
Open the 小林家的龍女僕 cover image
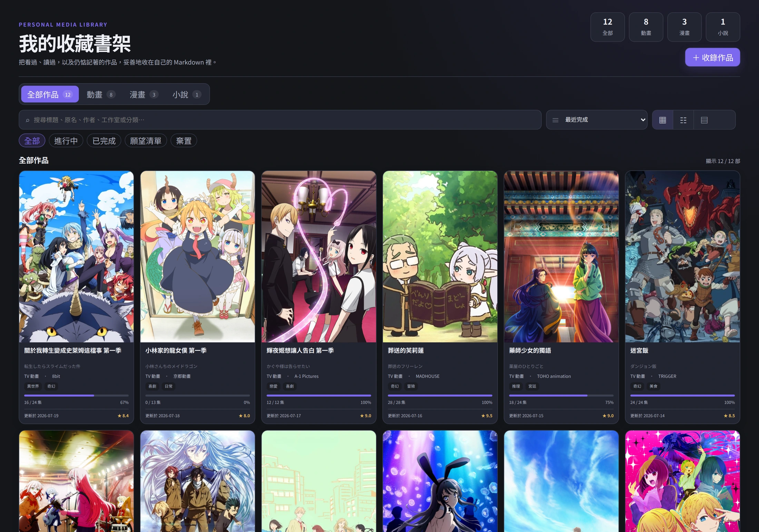198,257
